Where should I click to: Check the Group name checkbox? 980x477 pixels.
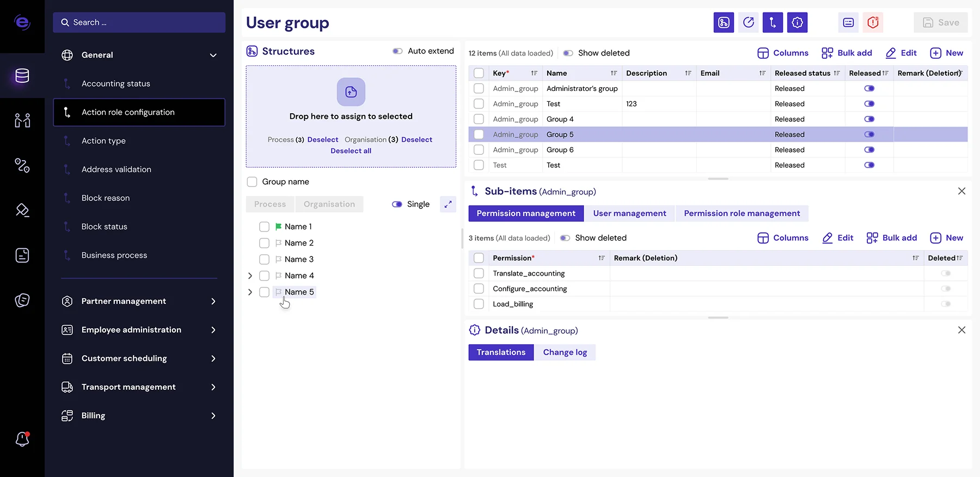click(x=252, y=182)
